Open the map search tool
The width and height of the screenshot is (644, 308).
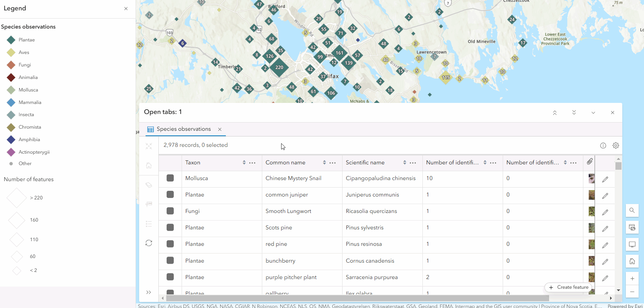[x=632, y=210]
